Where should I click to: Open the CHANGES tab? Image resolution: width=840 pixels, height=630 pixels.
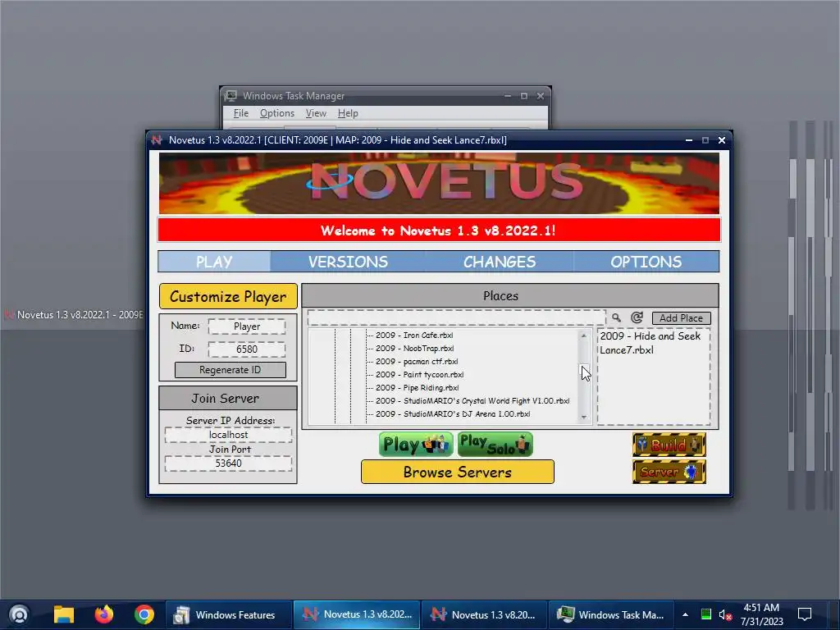[x=500, y=262]
